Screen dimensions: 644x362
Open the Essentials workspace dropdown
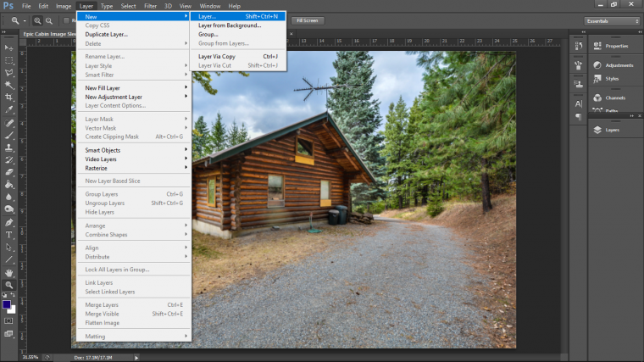pos(612,21)
